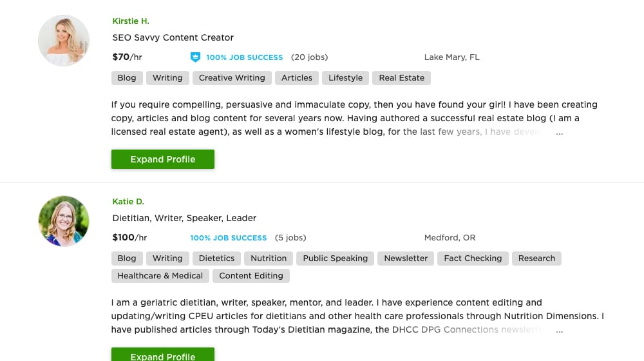Select the Content Editing skill tag
The width and height of the screenshot is (644, 361).
pos(251,276)
